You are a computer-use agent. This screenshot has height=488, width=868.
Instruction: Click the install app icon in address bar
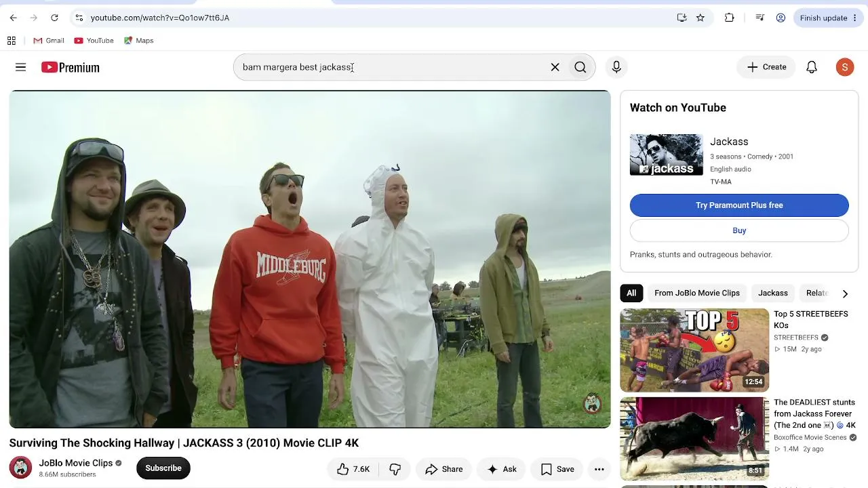[682, 18]
